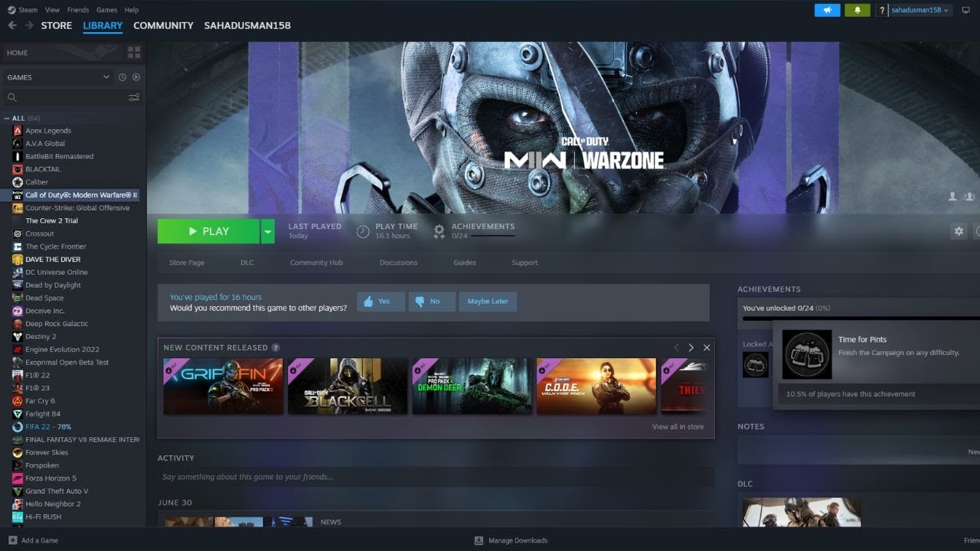Click the ready to play filter icon
Image resolution: width=980 pixels, height=551 pixels.
[136, 77]
